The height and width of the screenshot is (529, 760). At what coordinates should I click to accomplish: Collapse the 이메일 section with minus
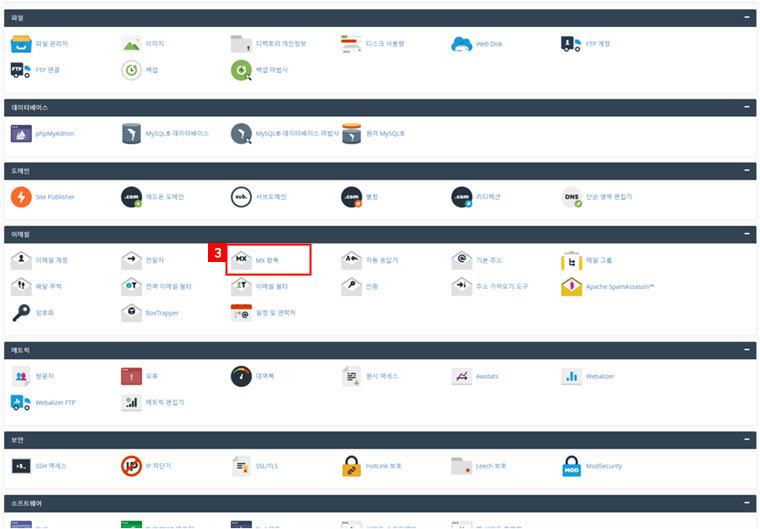(746, 234)
